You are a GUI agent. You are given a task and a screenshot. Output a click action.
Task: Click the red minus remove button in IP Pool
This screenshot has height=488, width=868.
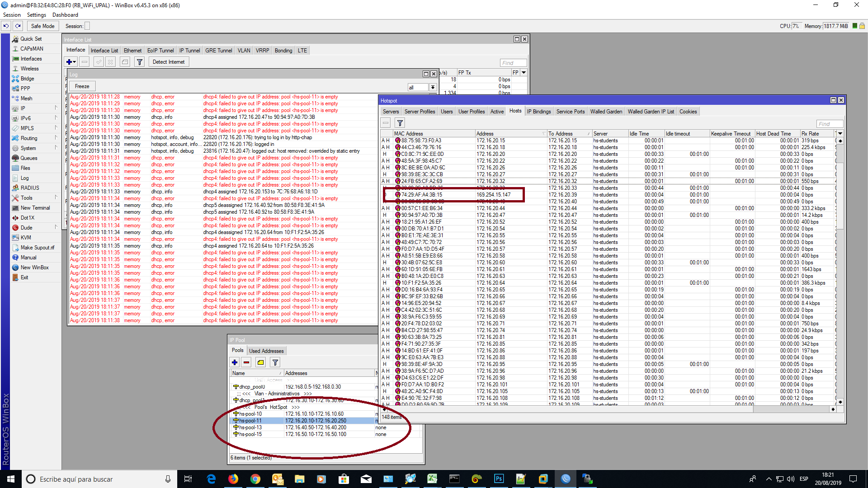coord(246,362)
